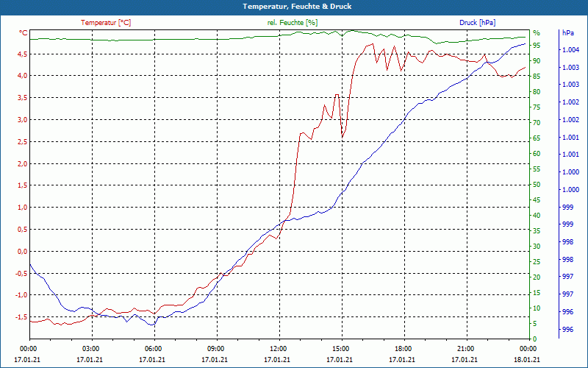Click the '17.01.21' date below 12:00
Viewport: 588px width, 368px height.
pos(277,359)
